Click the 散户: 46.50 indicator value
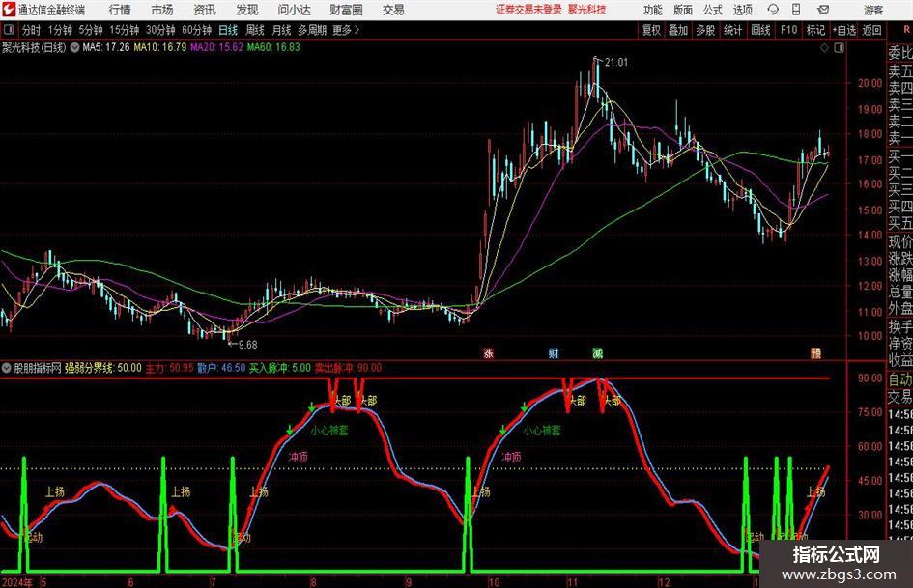Screen dimensions: 913x588 [x=221, y=368]
